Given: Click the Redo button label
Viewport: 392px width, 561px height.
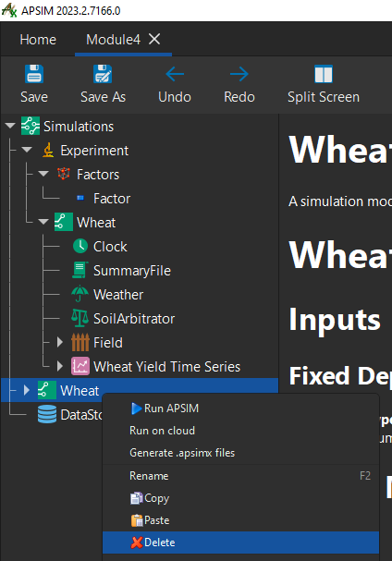Looking at the screenshot, I should click(239, 97).
